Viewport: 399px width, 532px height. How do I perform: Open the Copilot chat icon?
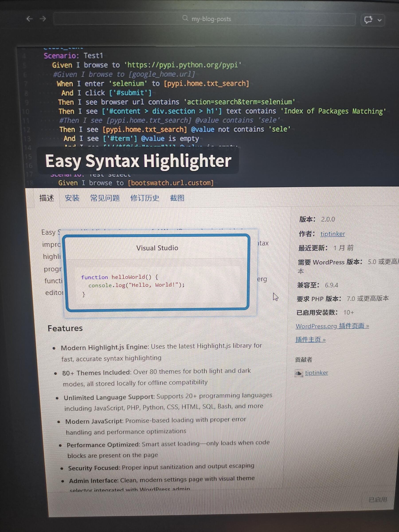pyautogui.click(x=368, y=20)
